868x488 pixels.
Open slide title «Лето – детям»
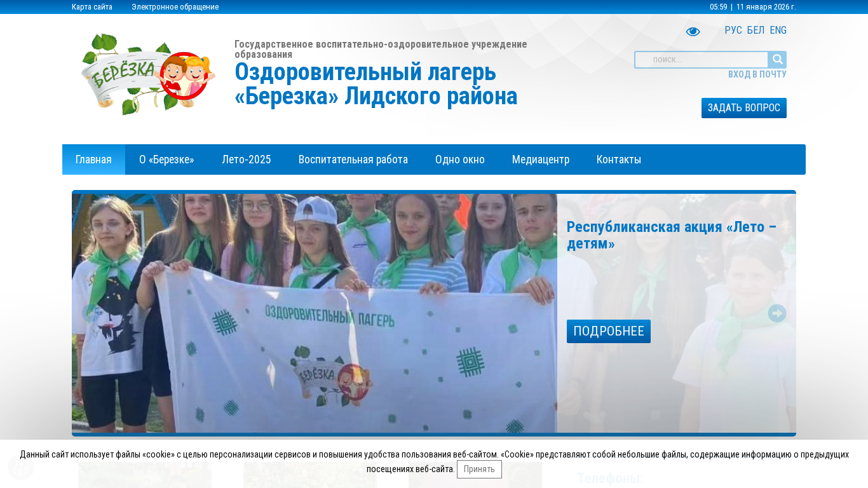point(672,235)
